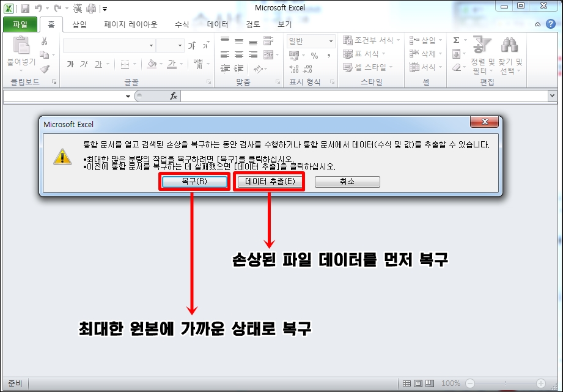
Task: Open 표 서식 table format menu
Action: [364, 54]
